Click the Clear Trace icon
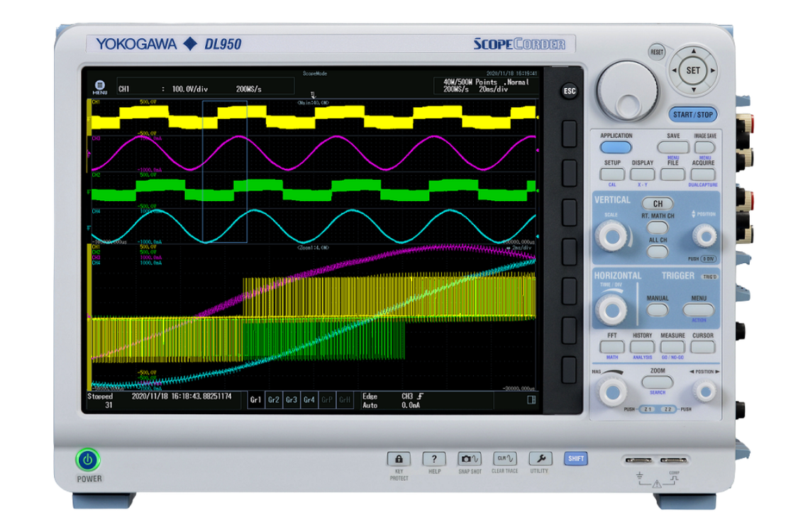The width and height of the screenshot is (798, 532). (x=504, y=460)
